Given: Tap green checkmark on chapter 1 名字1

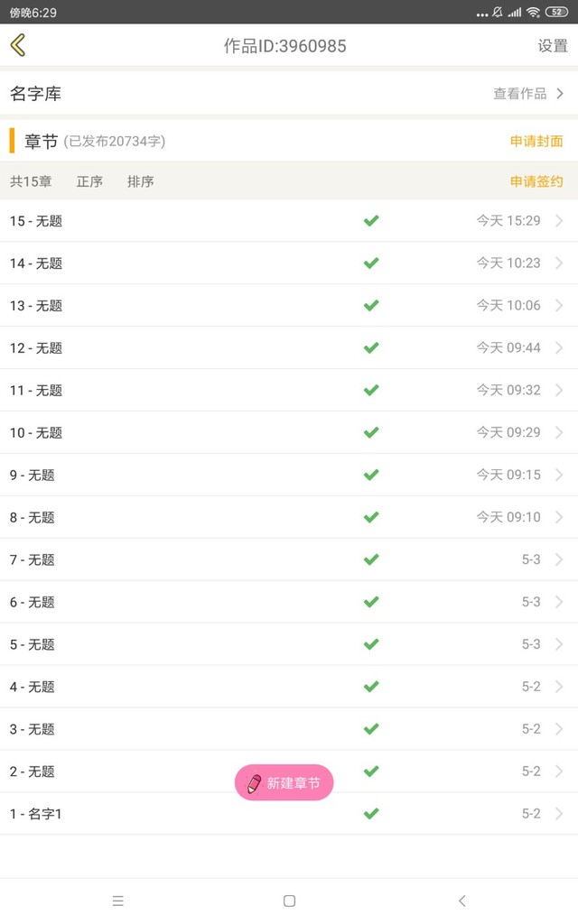Looking at the screenshot, I should pos(370,814).
